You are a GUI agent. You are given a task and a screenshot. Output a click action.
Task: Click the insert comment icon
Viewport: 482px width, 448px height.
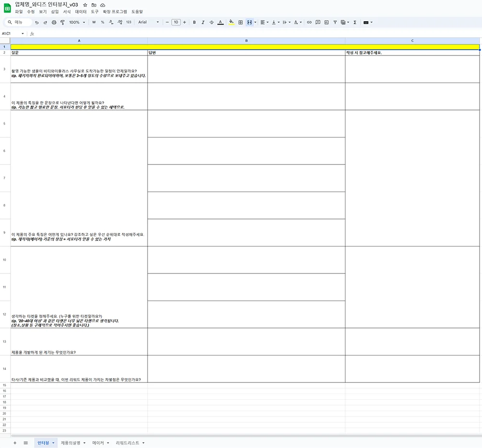[x=318, y=22]
